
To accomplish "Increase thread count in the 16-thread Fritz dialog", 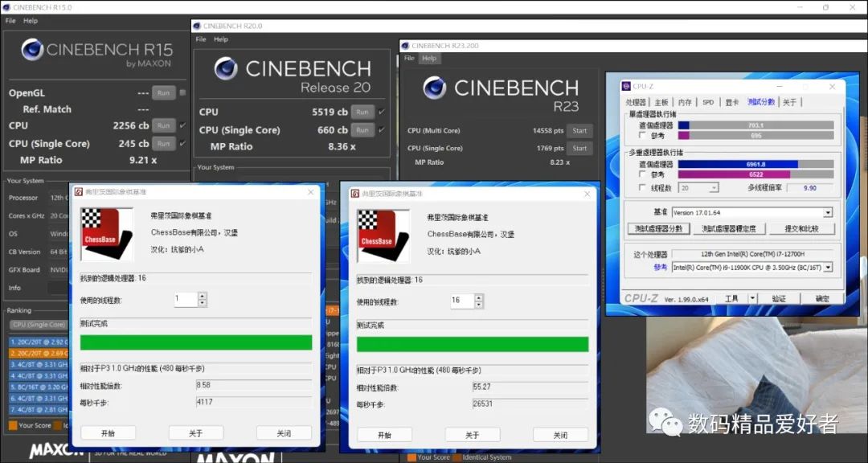I will (x=479, y=298).
